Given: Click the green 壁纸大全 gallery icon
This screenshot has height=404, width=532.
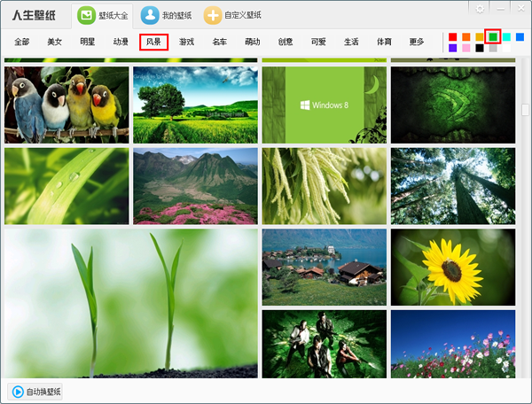Looking at the screenshot, I should 86,15.
